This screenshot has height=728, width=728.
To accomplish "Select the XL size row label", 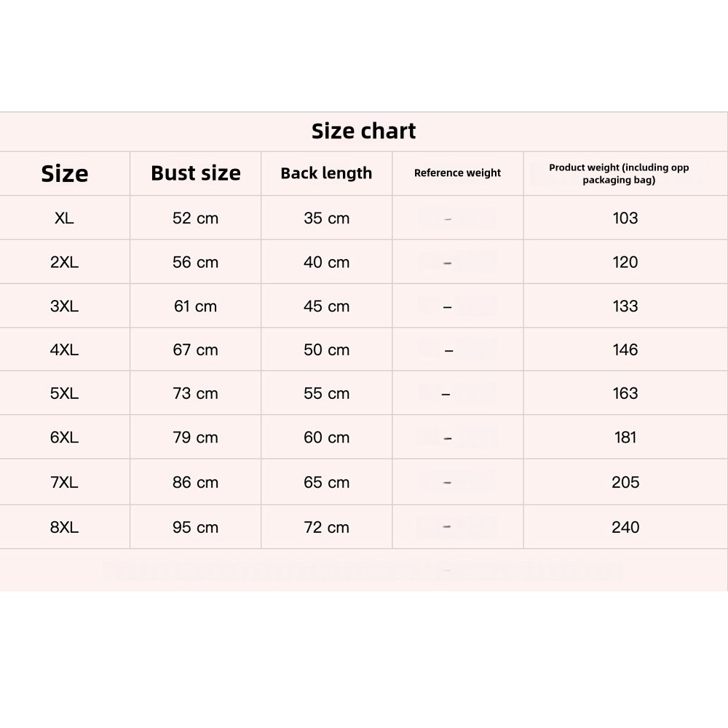I will pyautogui.click(x=64, y=218).
